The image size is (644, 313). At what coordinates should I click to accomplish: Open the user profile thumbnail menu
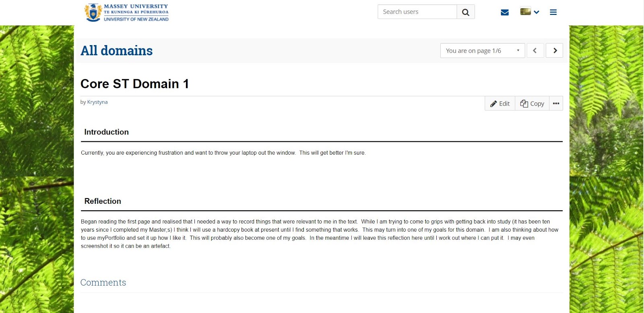[x=529, y=12]
